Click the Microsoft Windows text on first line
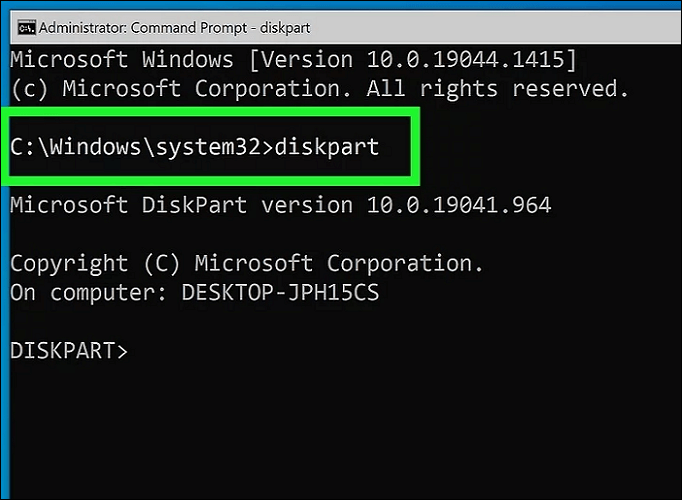The height and width of the screenshot is (500, 682). tap(121, 59)
